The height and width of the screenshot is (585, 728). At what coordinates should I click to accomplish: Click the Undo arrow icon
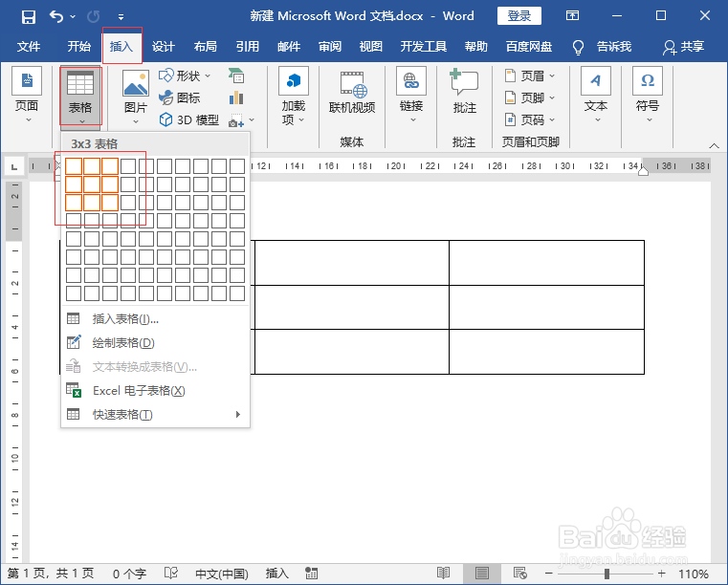pyautogui.click(x=56, y=17)
